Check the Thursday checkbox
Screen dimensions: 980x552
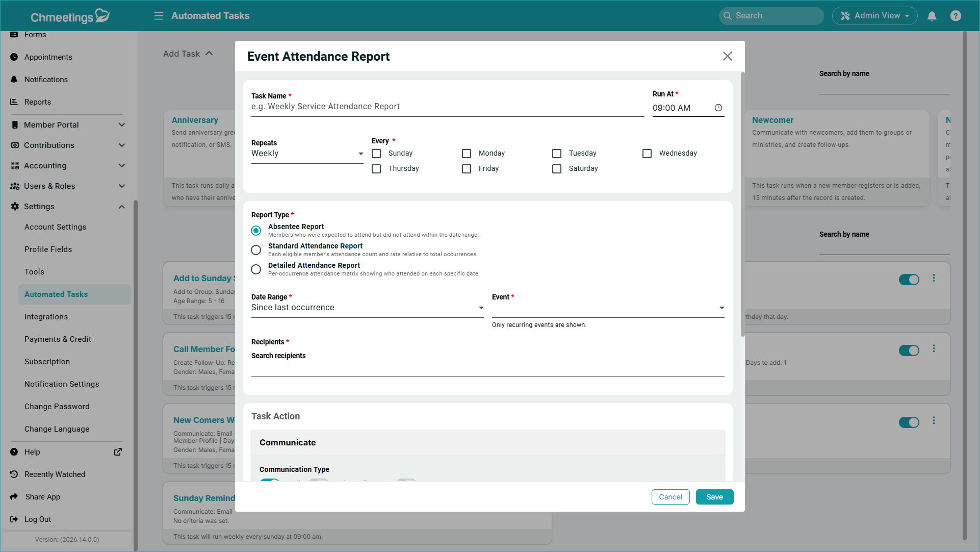(376, 169)
